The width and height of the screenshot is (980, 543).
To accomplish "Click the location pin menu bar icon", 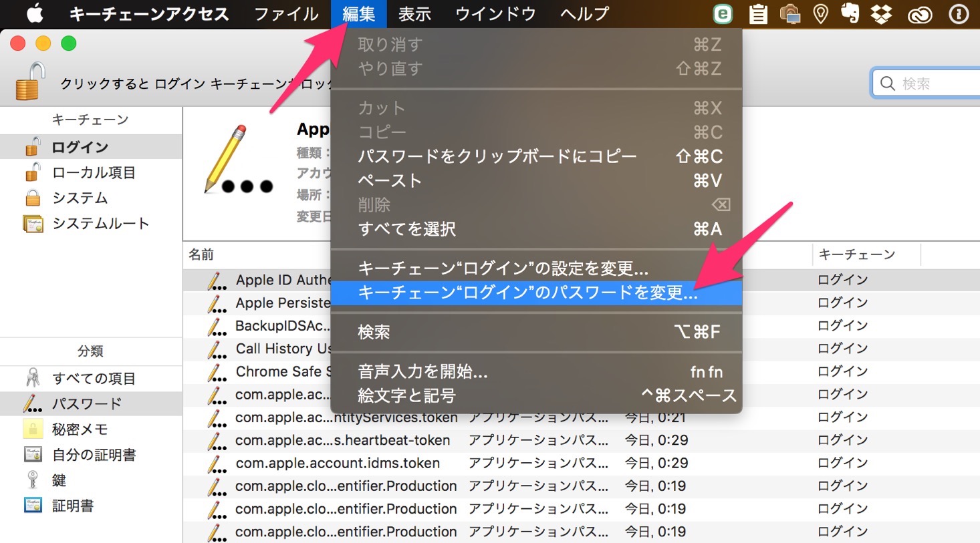I will tap(820, 13).
